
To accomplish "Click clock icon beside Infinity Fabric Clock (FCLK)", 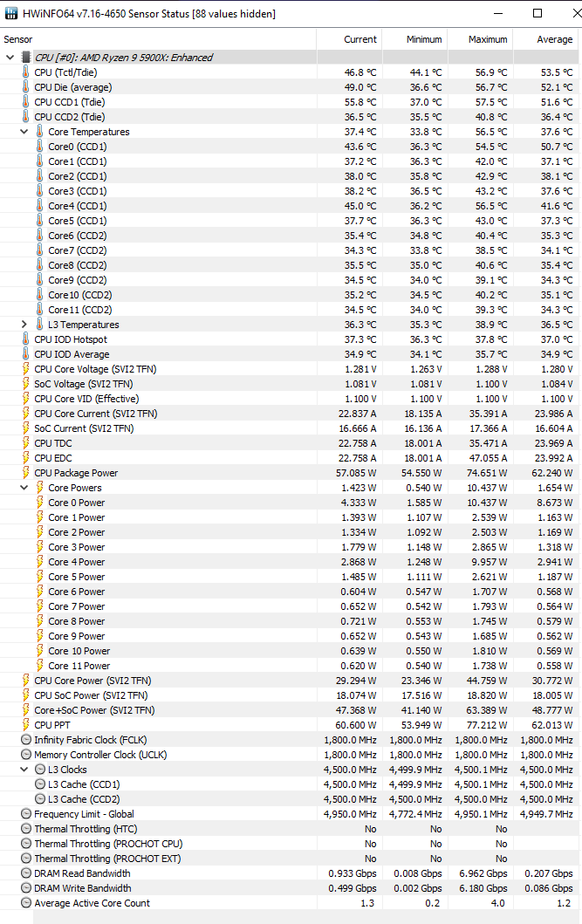I will tap(26, 740).
